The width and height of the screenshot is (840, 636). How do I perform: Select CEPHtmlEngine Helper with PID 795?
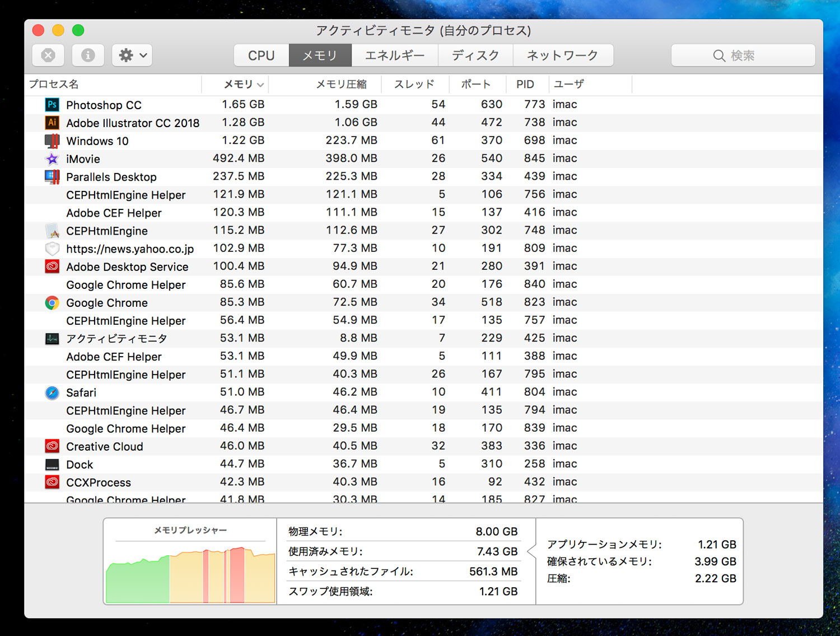click(126, 374)
